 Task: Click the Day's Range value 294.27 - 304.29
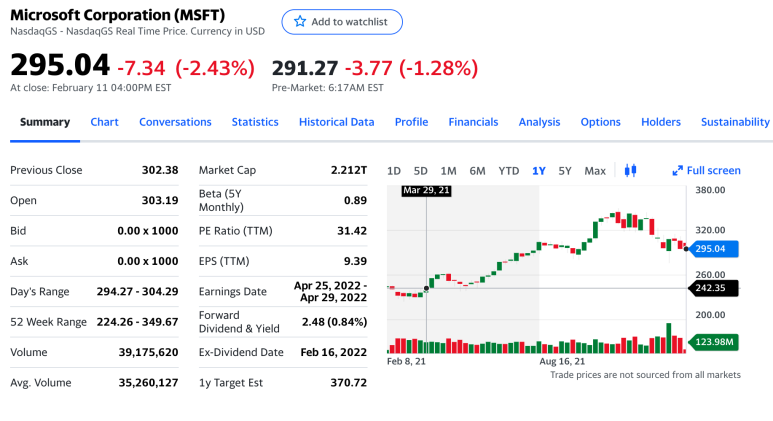(138, 292)
